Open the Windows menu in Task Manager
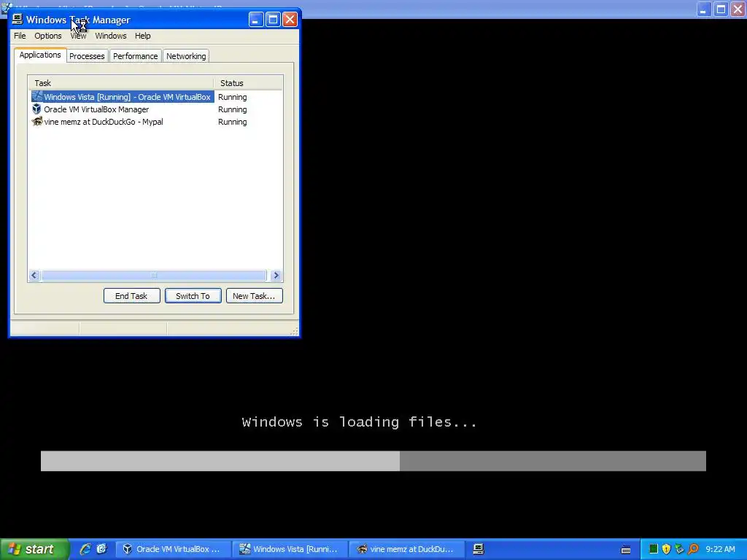Image resolution: width=747 pixels, height=560 pixels. (111, 36)
